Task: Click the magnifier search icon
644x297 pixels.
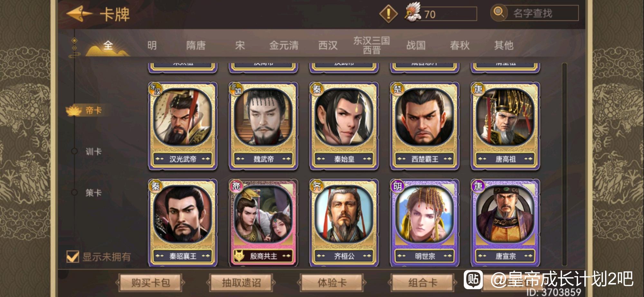Action: click(x=499, y=13)
